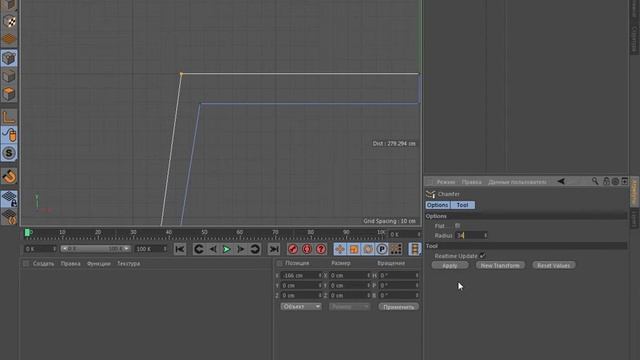Enable the Flat checkbox

point(458,226)
